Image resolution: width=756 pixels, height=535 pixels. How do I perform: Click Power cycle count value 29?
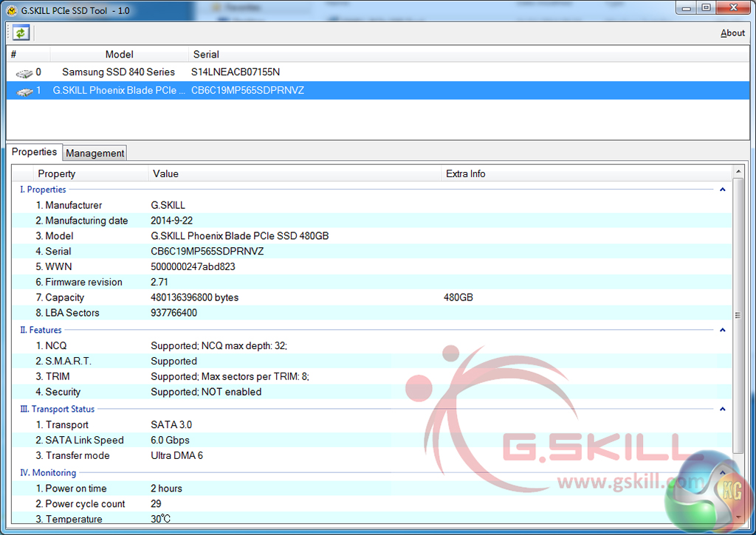point(156,504)
